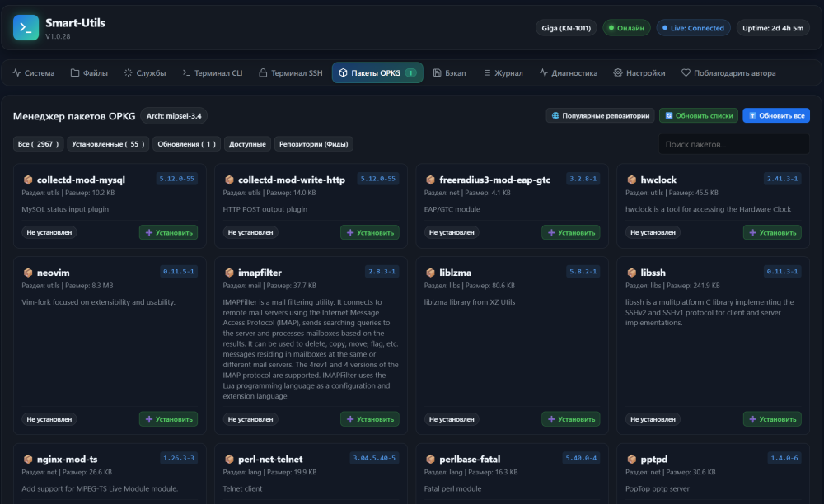Image resolution: width=824 pixels, height=504 pixels.
Task: Click neovim version 0.11.5-1 label
Action: [x=179, y=272]
